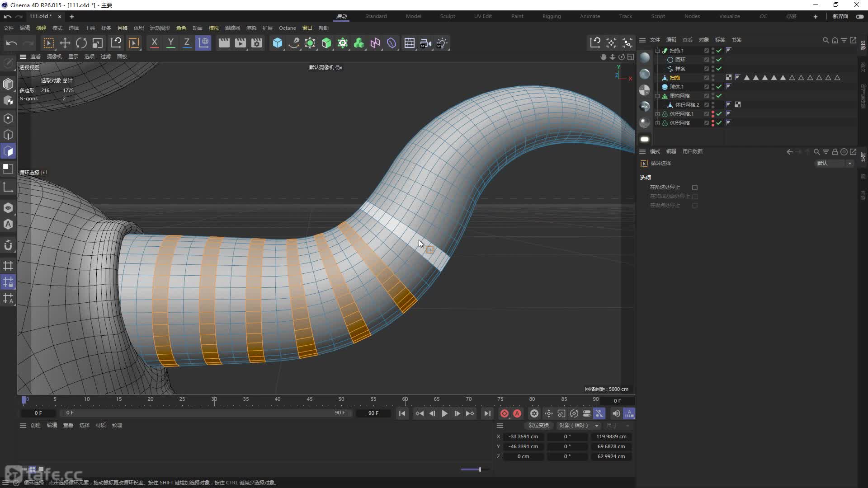Click the axis mode L-shaped icon
Image resolution: width=868 pixels, height=488 pixels.
tap(8, 187)
